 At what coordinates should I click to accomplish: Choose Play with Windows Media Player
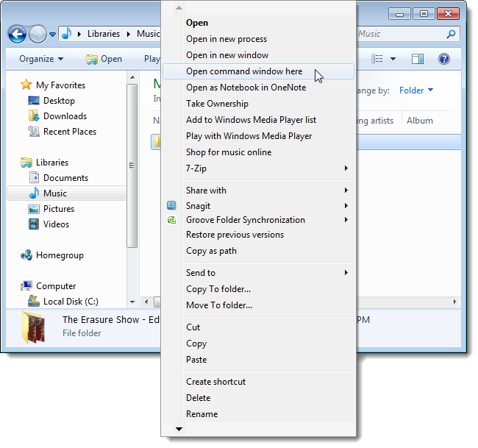pyautogui.click(x=259, y=136)
